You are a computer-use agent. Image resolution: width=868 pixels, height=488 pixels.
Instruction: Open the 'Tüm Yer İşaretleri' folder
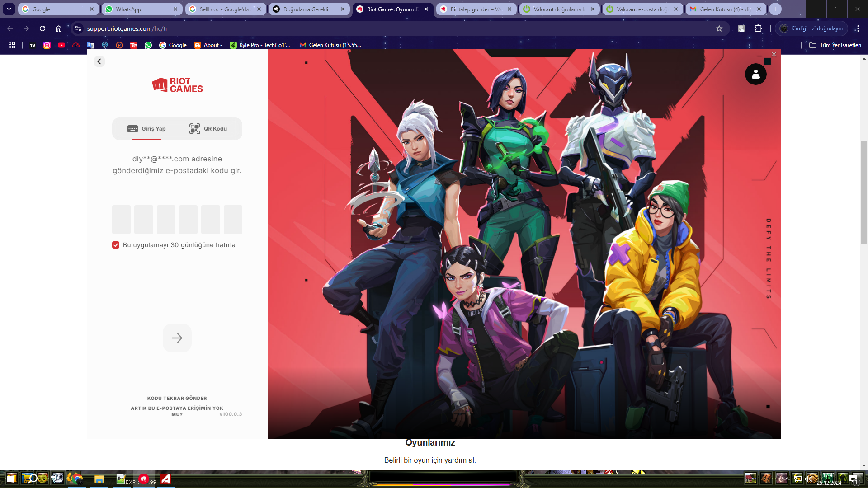pos(835,45)
